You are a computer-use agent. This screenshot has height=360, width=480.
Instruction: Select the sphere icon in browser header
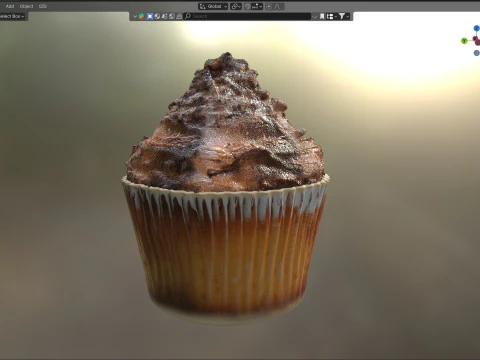[x=157, y=16]
